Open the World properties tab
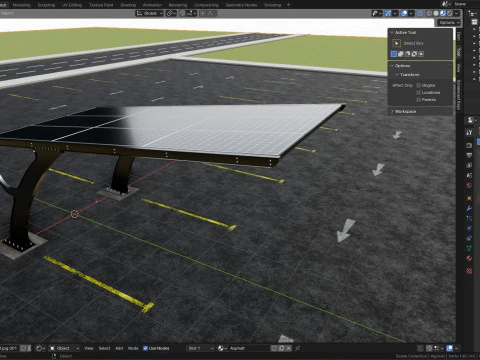480x360 pixels. click(x=469, y=185)
